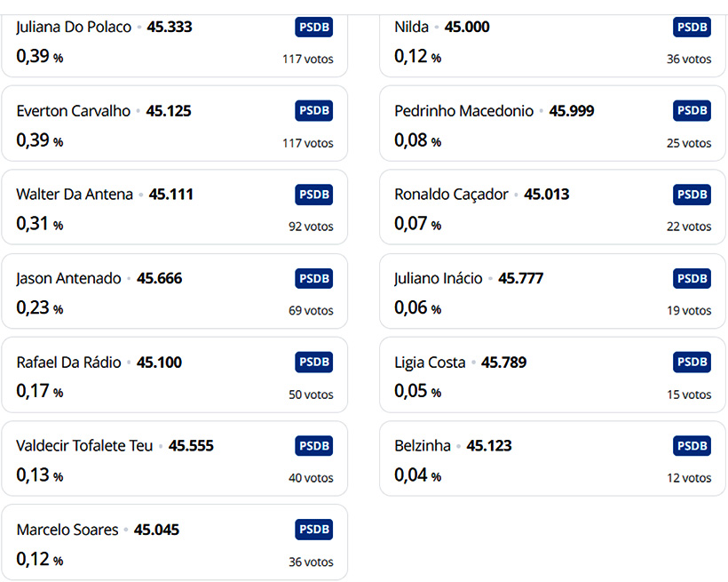Select the Valdecir Tofalete Teu candidate name
This screenshot has width=728, height=582.
click(84, 446)
